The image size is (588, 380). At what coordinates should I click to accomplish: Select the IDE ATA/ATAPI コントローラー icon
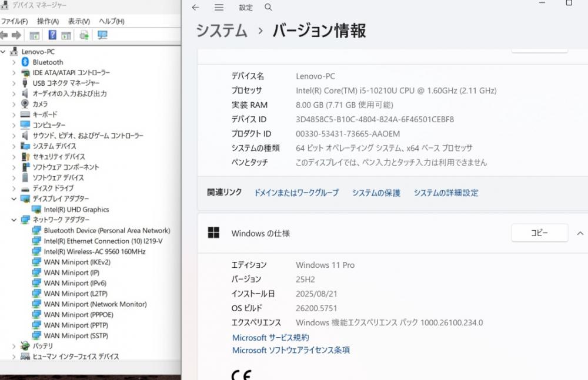coord(25,72)
